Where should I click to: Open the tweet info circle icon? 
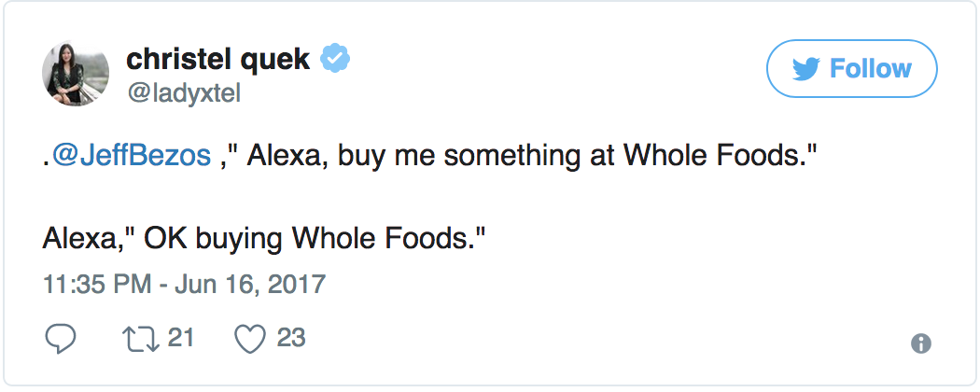tap(921, 343)
